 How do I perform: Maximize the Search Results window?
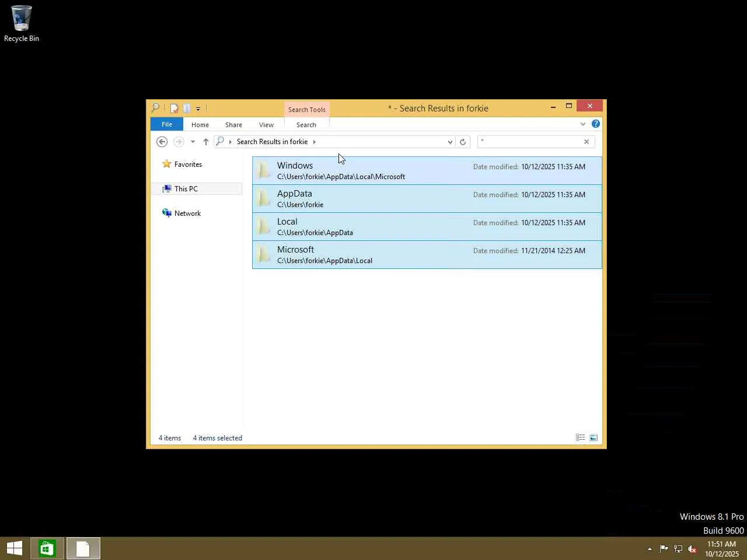[569, 106]
